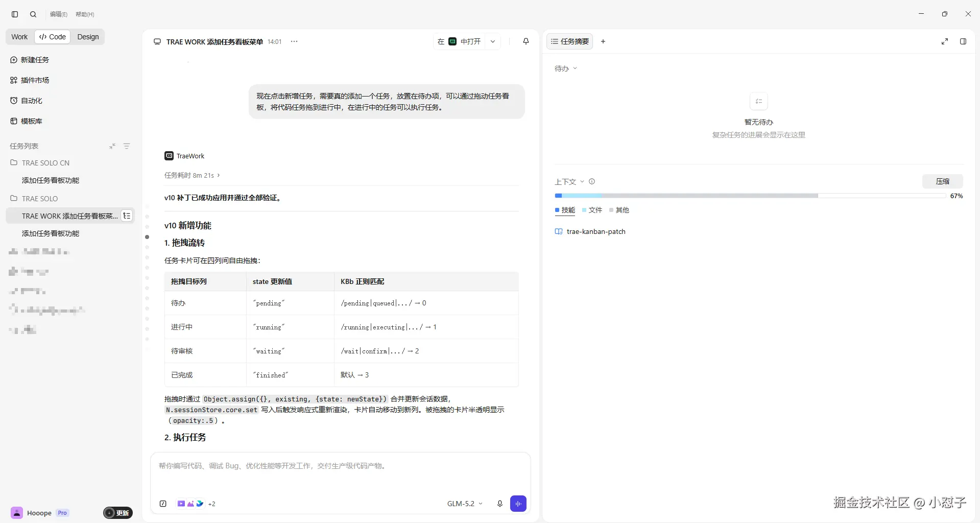Click the TraeWork agent icon

coord(169,156)
